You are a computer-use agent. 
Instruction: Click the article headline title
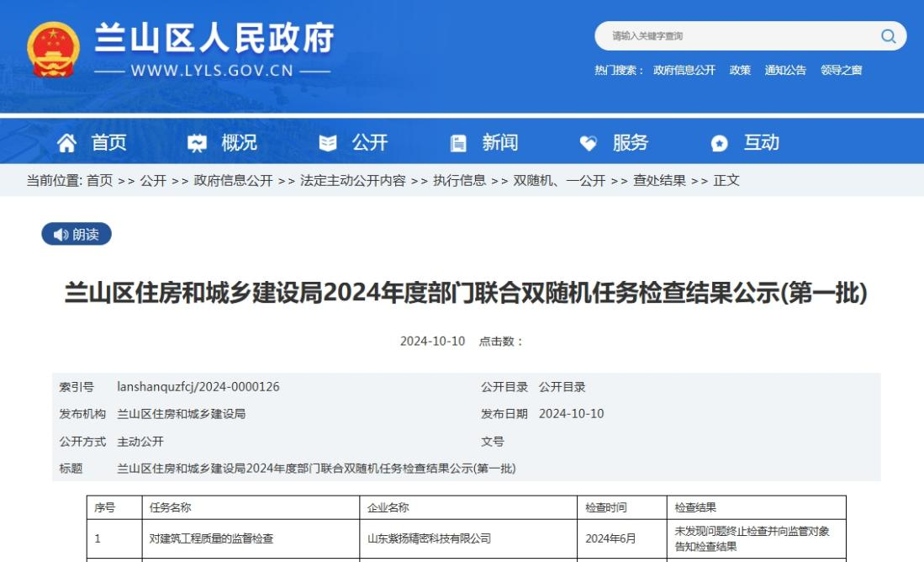pyautogui.click(x=466, y=293)
